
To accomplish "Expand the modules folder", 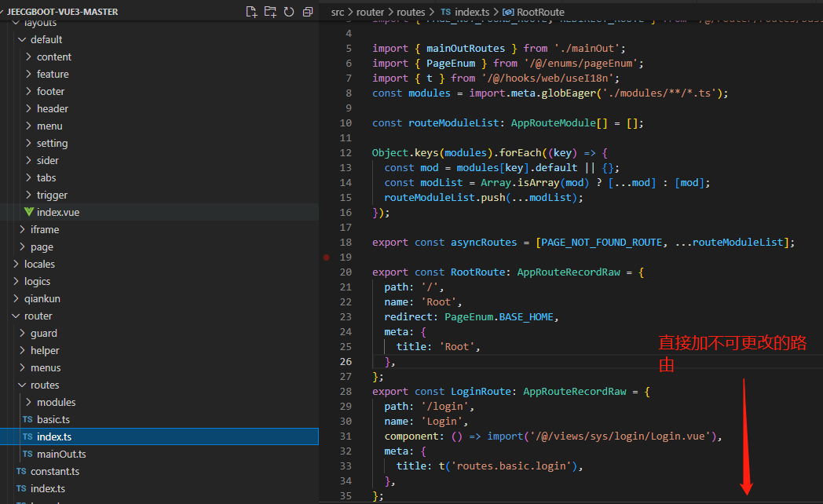I will tap(28, 402).
